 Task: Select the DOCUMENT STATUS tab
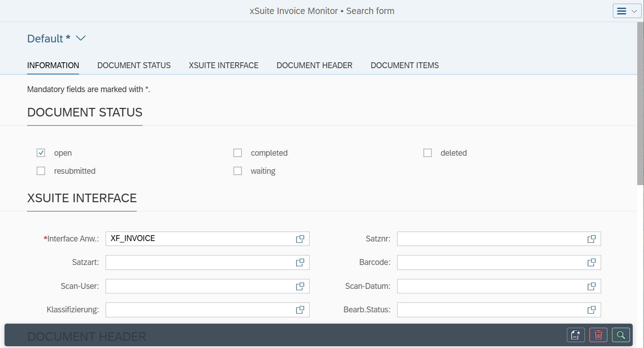(134, 65)
